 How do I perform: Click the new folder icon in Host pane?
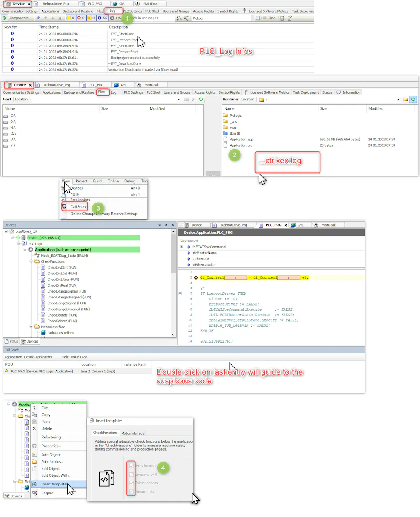pyautogui.click(x=186, y=100)
